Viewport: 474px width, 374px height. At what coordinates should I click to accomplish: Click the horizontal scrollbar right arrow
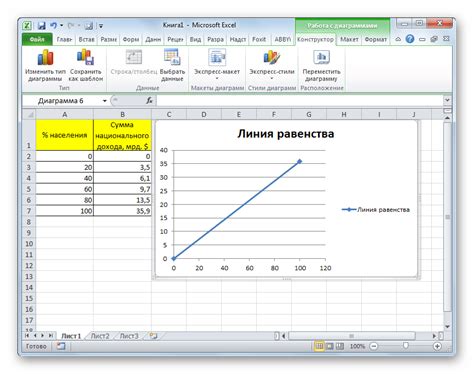[x=434, y=336]
